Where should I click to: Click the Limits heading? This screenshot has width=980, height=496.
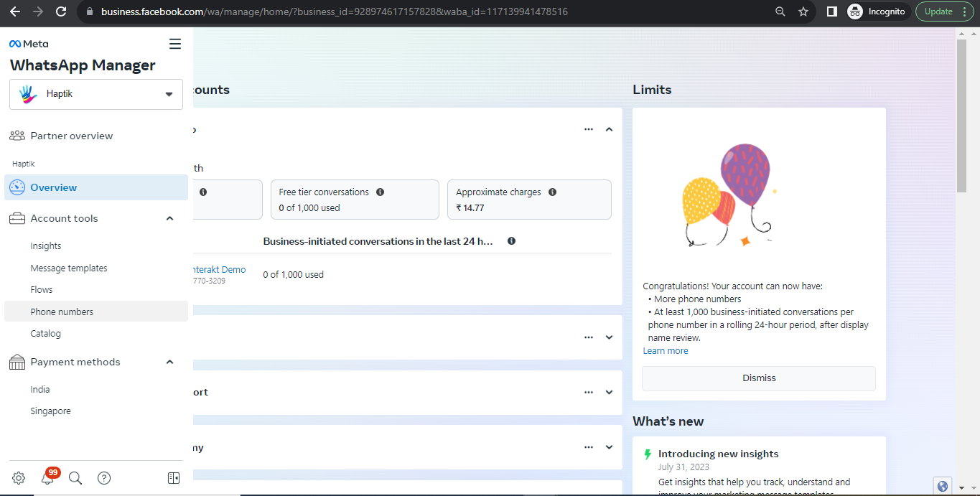(x=652, y=90)
